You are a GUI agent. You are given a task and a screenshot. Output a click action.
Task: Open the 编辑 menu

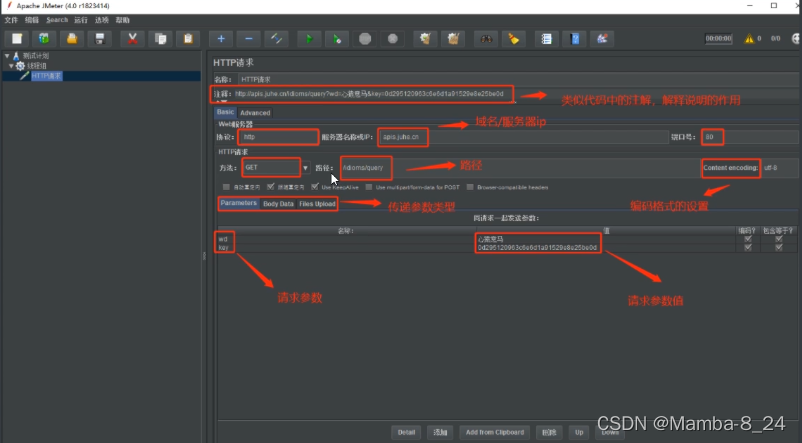(32, 20)
